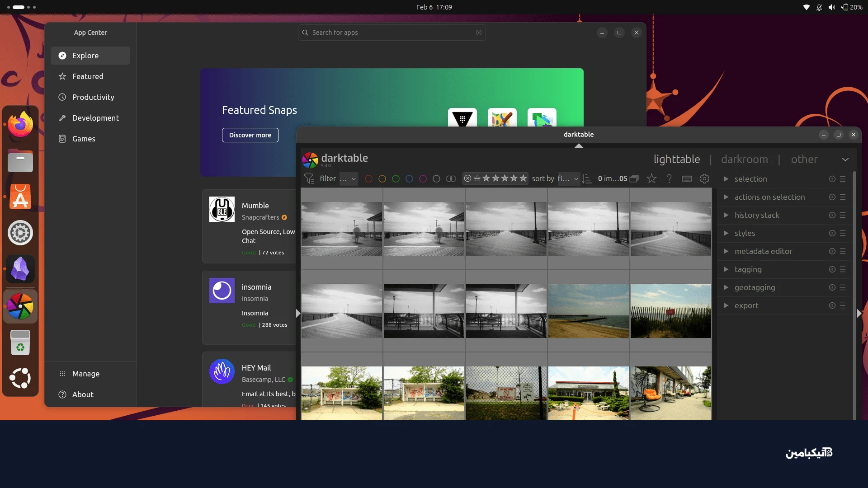Open the keyboard shortcuts mapping icon

pos(687,179)
